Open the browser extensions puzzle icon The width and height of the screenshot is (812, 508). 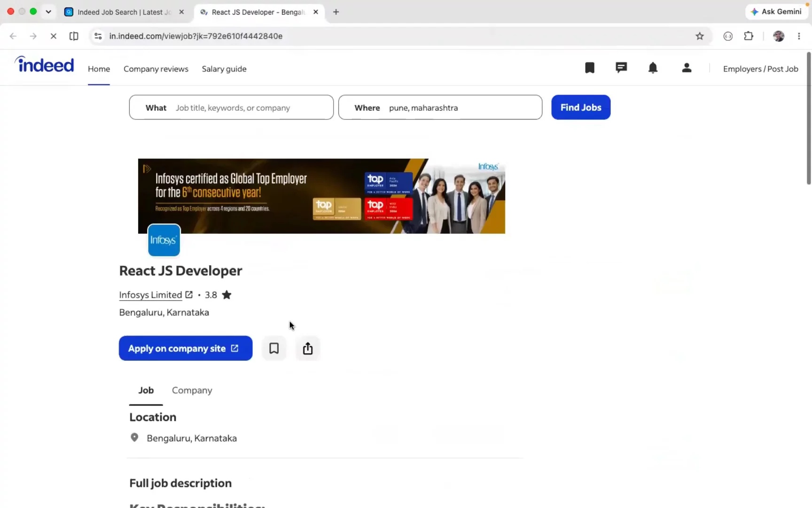click(749, 36)
